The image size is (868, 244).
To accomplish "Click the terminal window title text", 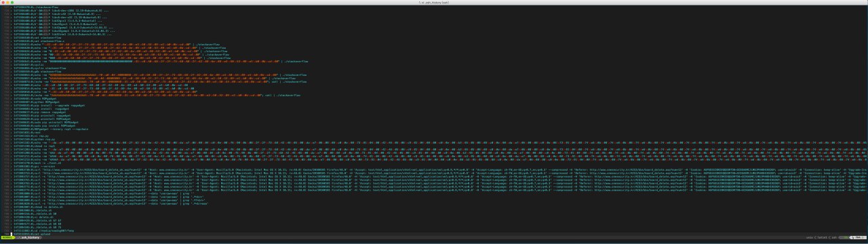I will [x=434, y=2].
